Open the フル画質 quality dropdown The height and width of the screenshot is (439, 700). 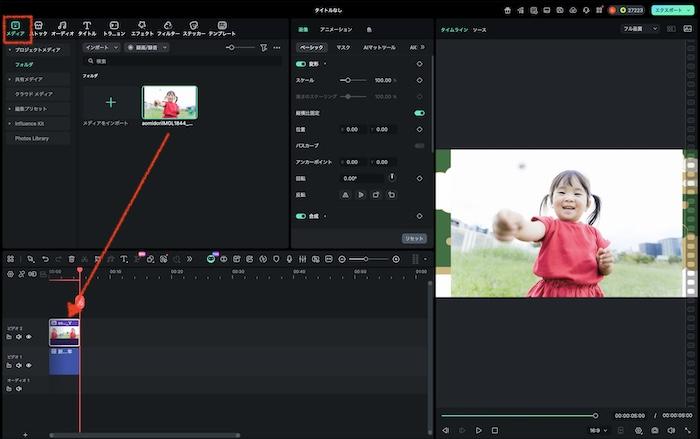(x=641, y=29)
